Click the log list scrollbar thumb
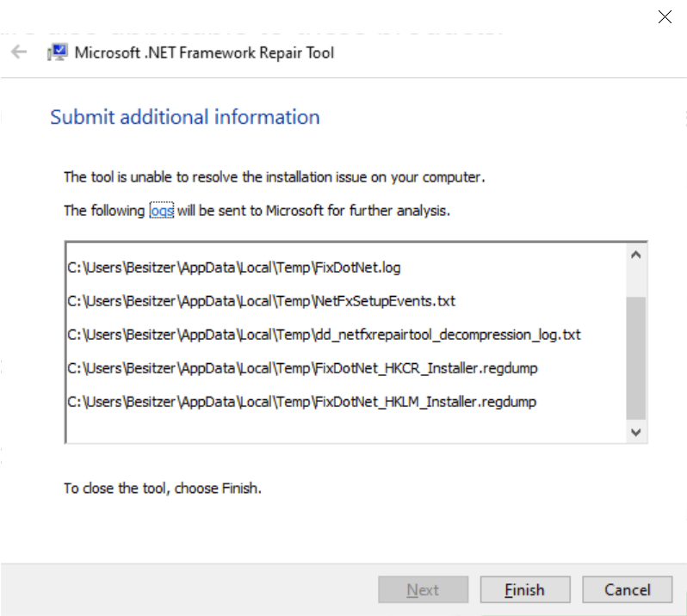 [636, 357]
